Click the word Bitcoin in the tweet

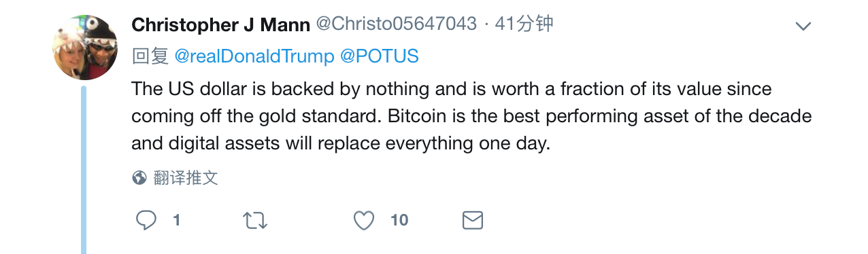tap(417, 116)
